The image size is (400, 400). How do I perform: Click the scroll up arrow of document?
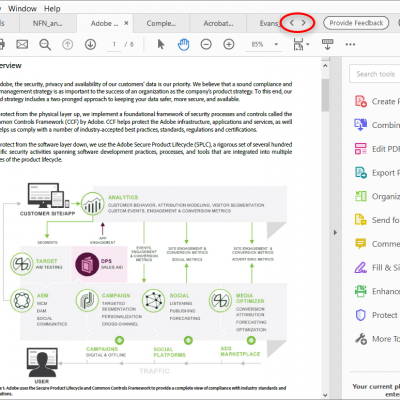pos(325,66)
